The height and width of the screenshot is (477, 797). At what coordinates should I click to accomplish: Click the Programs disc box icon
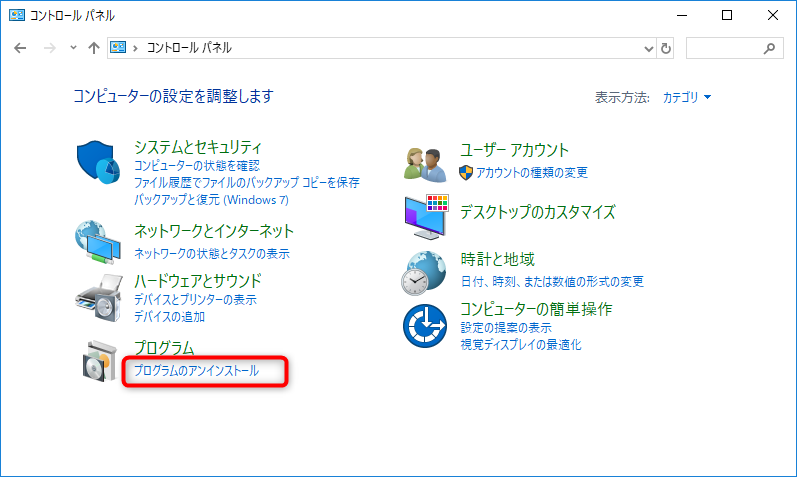(98, 361)
